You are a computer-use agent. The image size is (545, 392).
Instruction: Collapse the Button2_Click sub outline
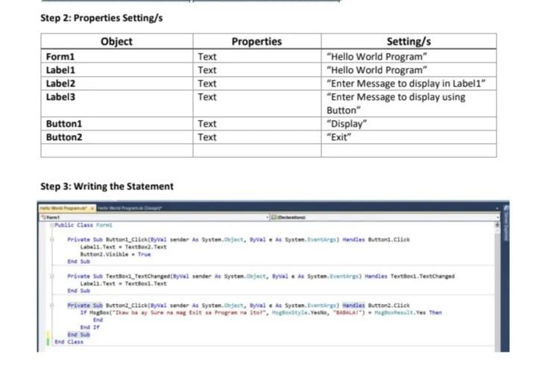[51, 306]
